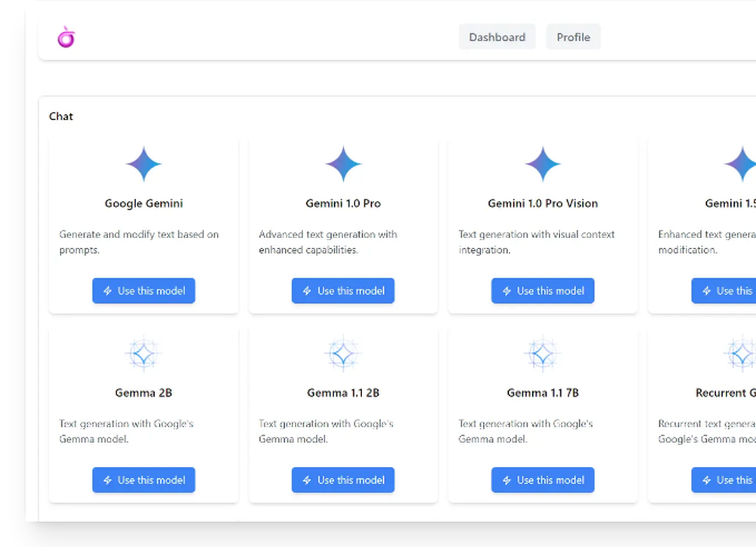Click the Gemini 1.0 Pro star icon
This screenshot has width=756, height=547.
coord(343,164)
